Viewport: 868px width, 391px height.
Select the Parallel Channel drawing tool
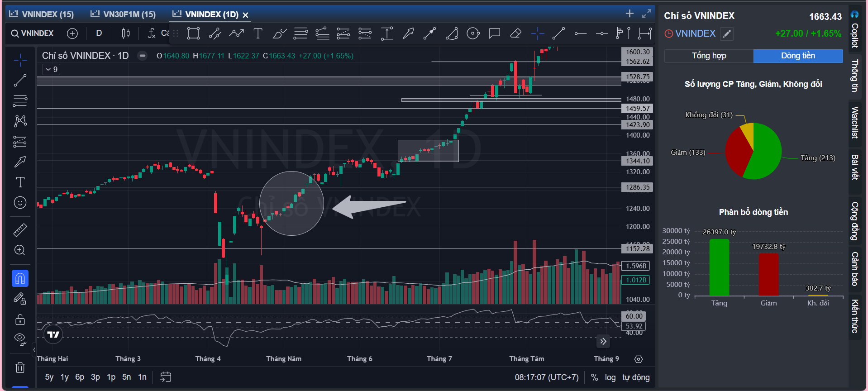(x=215, y=33)
